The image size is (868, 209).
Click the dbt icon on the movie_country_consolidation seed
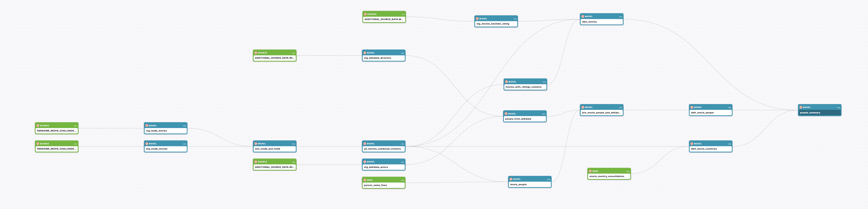(590, 171)
